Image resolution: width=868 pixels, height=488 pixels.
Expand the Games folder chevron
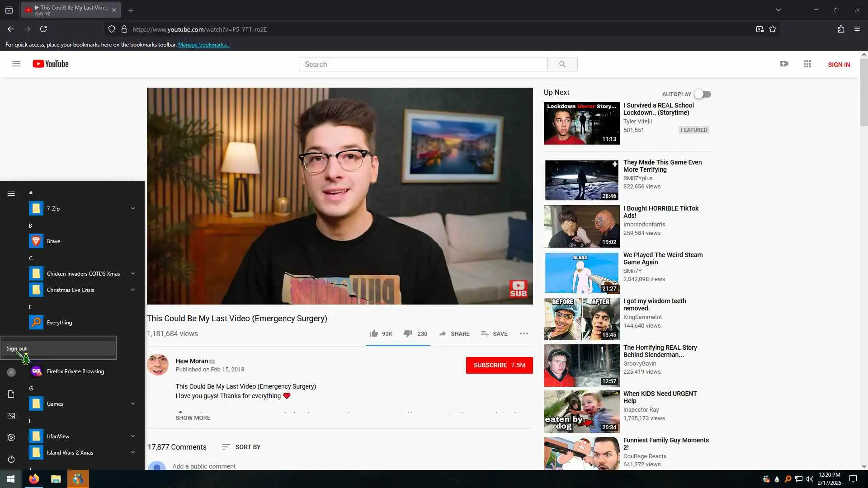pos(133,404)
